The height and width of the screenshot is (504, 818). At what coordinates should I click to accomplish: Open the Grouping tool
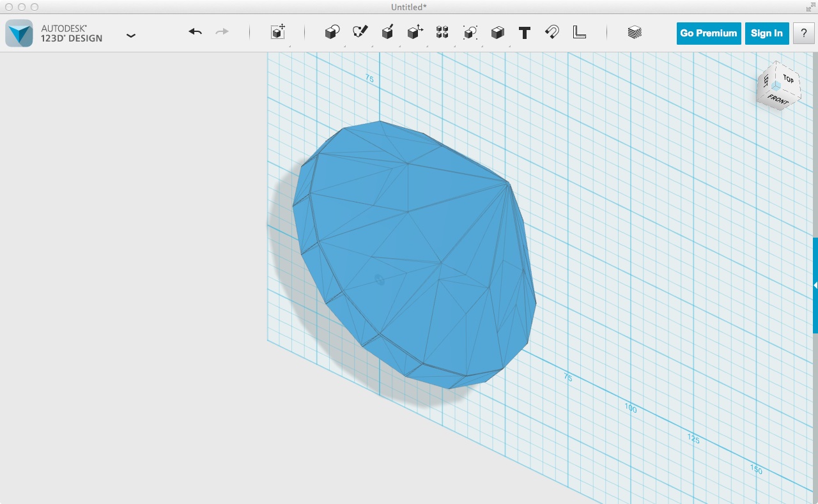pyautogui.click(x=470, y=33)
